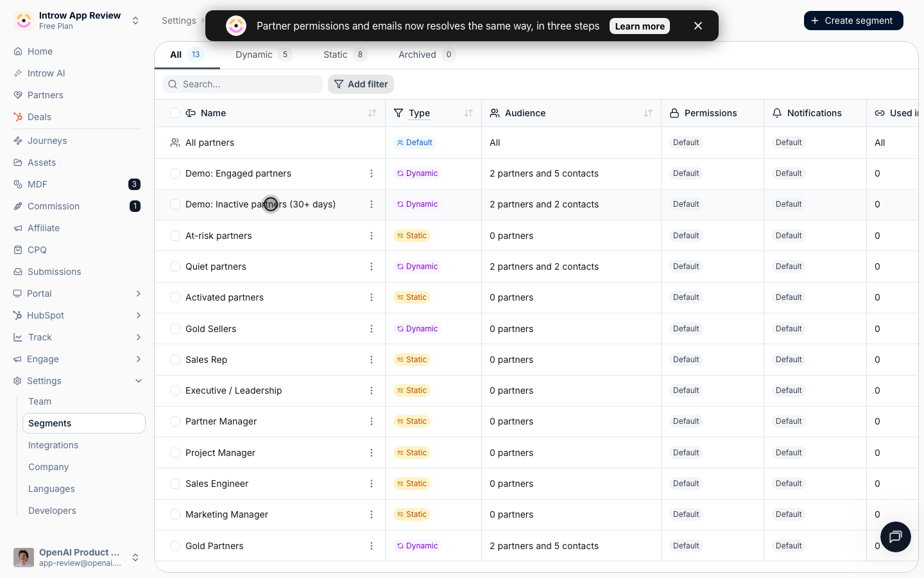This screenshot has width=924, height=578.
Task: Open Languages settings
Action: [x=51, y=489]
